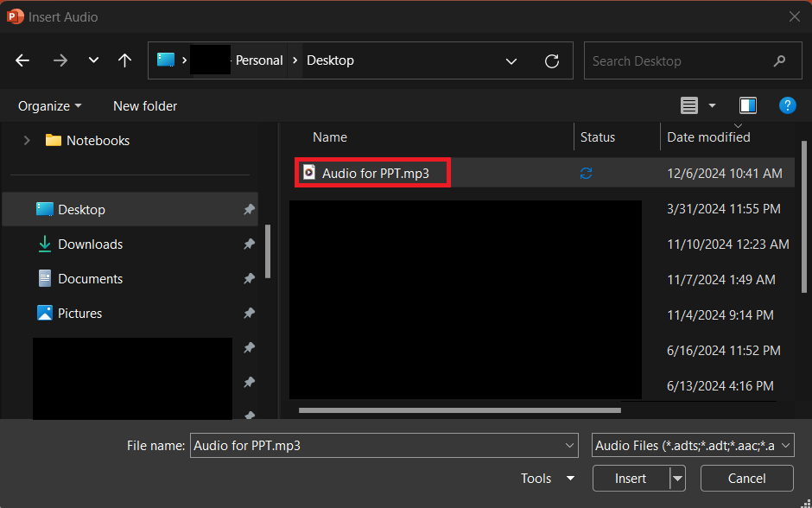This screenshot has width=812, height=508.
Task: Sort files by Date modified column
Action: coord(708,137)
